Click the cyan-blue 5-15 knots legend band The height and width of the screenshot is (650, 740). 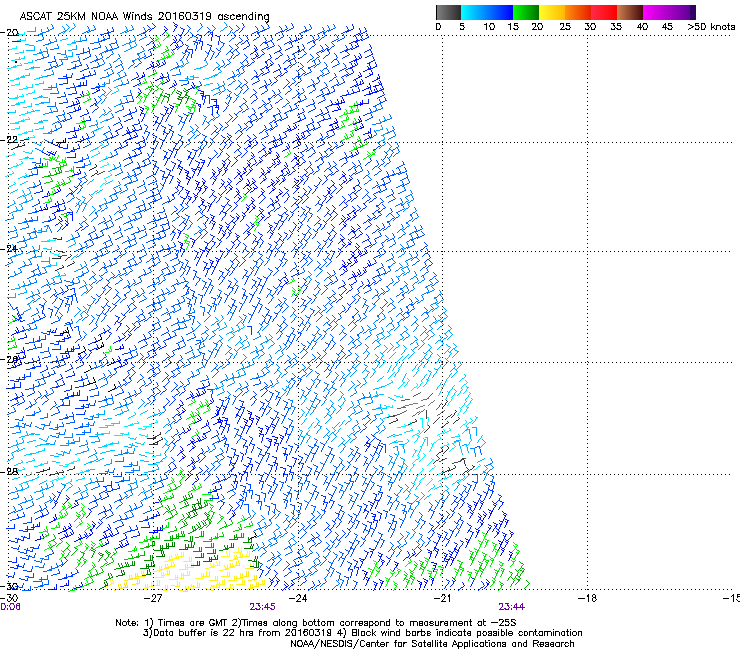(487, 12)
